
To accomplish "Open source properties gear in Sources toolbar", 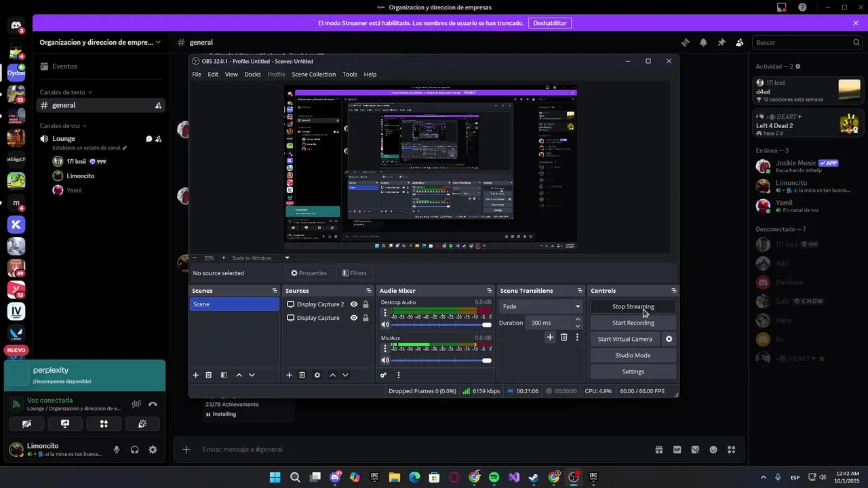I will (317, 375).
